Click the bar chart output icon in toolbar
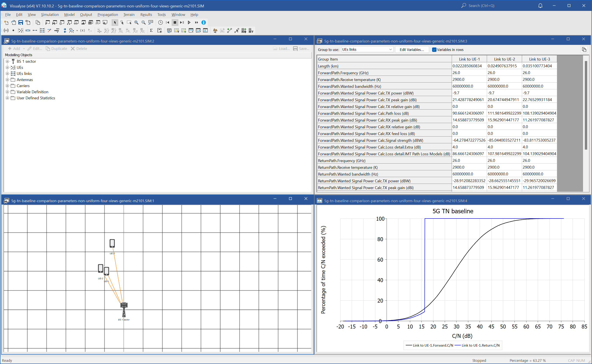The image size is (592, 364). point(206,30)
